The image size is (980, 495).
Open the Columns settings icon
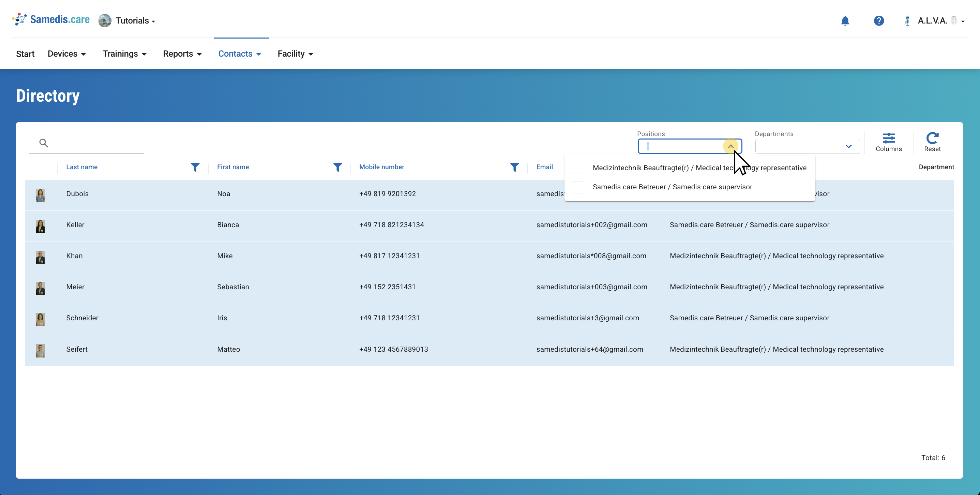point(888,142)
